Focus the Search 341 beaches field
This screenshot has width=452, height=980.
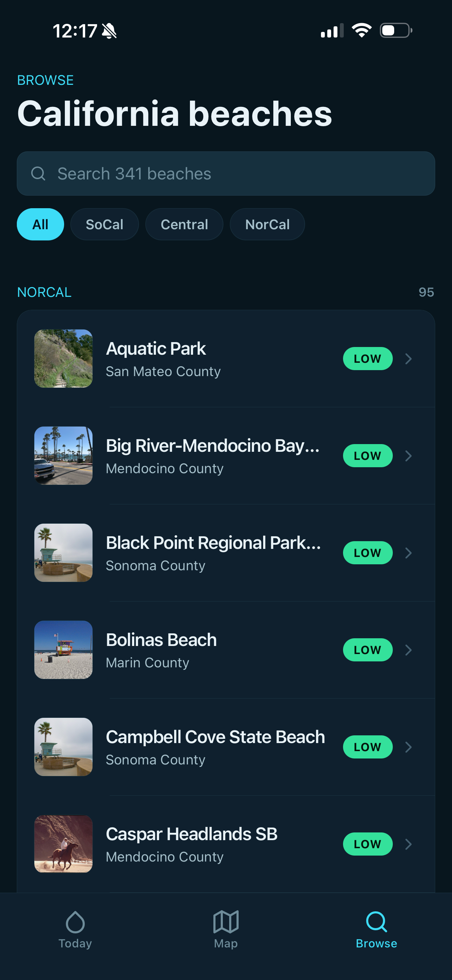click(226, 173)
